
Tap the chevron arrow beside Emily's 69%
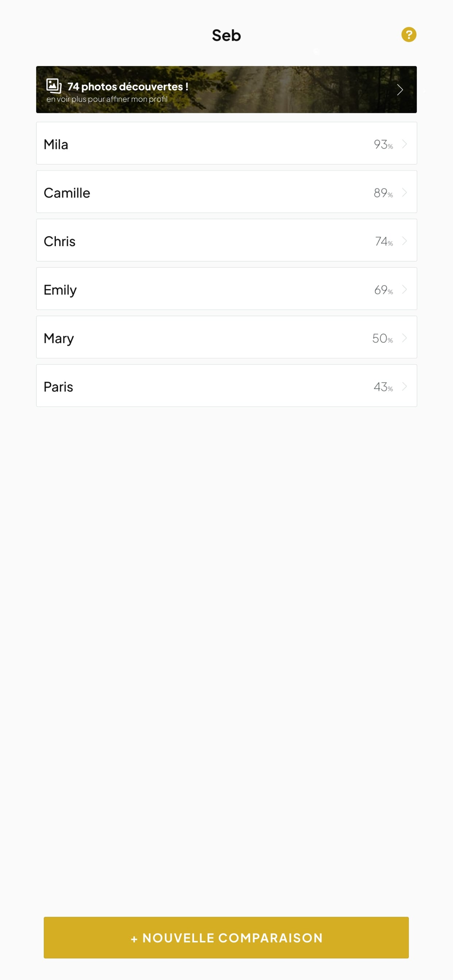tap(404, 289)
